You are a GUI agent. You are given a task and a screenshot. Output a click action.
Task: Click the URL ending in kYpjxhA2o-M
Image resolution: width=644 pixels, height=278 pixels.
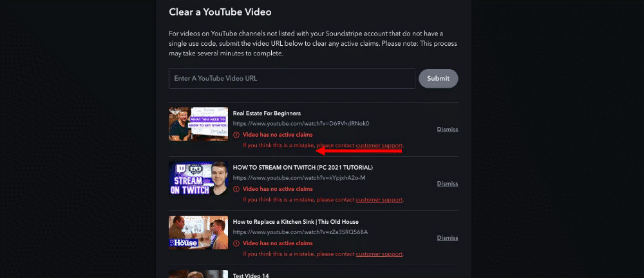[x=299, y=177]
